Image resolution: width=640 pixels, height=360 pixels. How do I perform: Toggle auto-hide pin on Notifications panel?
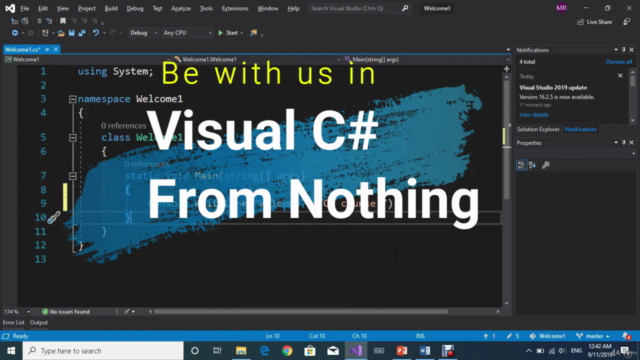(623, 50)
